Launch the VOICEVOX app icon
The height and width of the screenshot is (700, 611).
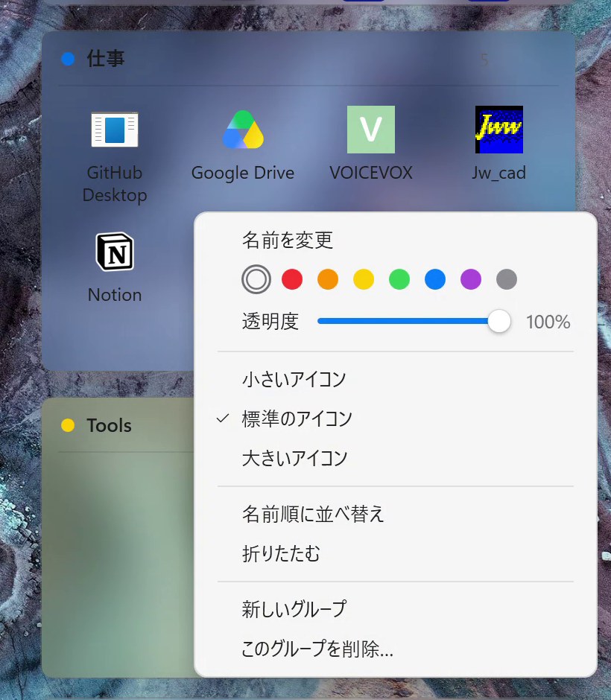tap(371, 130)
